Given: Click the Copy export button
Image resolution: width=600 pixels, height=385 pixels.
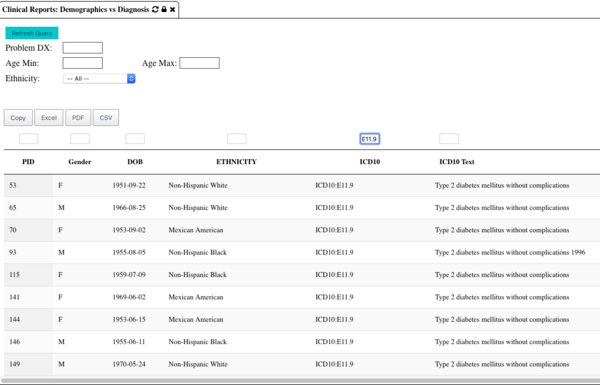Looking at the screenshot, I should pos(18,117).
